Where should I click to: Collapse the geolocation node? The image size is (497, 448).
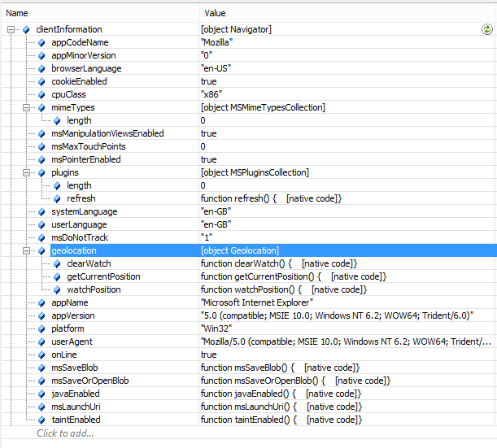(26, 250)
